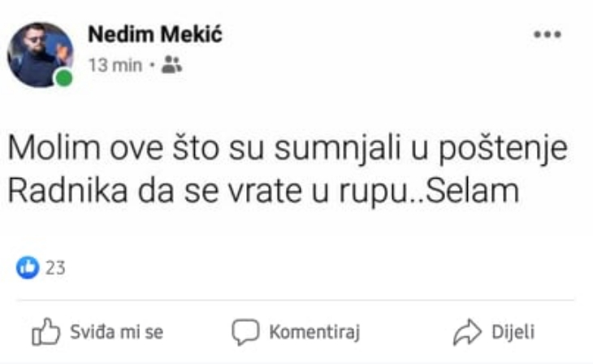Image resolution: width=593 pixels, height=364 pixels.
Task: Click the blue like reaction icon
Action: click(28, 267)
